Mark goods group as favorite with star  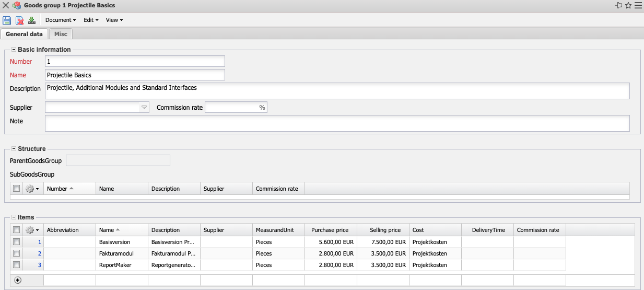coord(628,5)
